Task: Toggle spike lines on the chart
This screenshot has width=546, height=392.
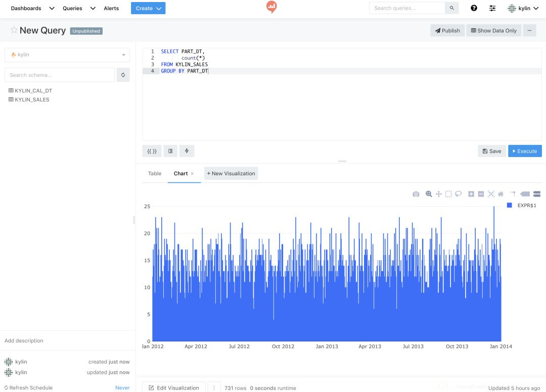Action: (x=512, y=194)
